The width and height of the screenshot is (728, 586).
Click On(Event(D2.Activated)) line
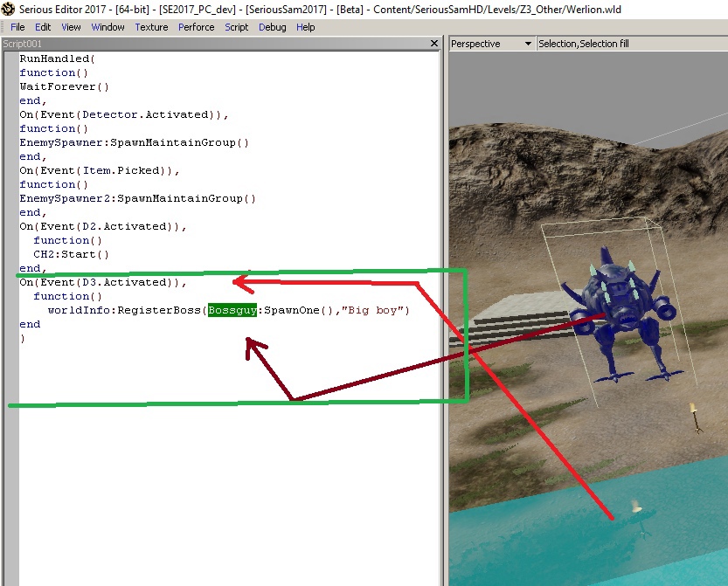[103, 226]
